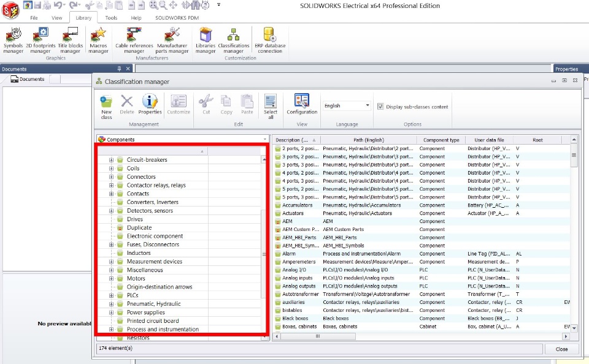This screenshot has width=589, height=364.
Task: Sort by Path (English) column header
Action: (369, 140)
